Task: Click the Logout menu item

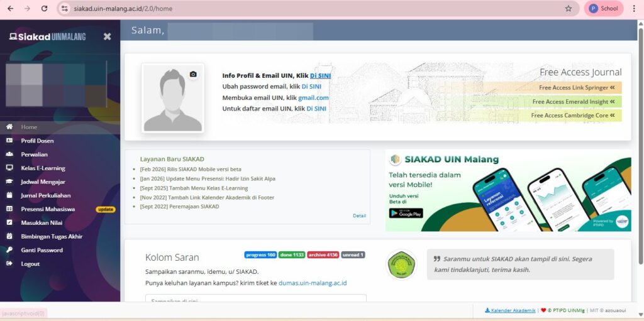Action: [x=30, y=264]
